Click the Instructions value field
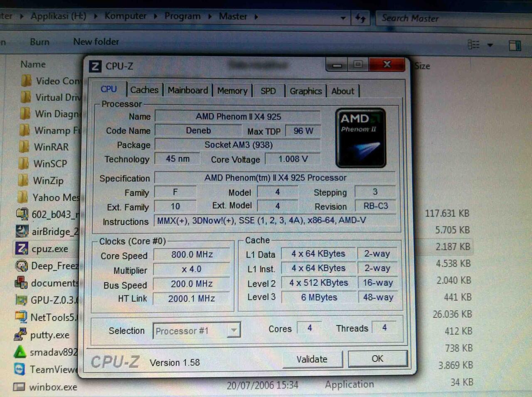This screenshot has height=397, width=532. 275,221
